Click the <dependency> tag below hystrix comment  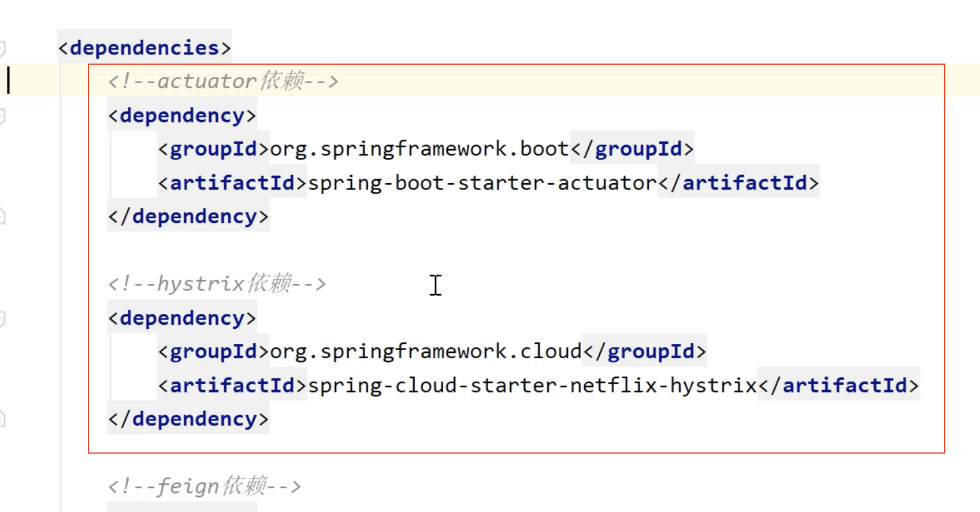click(x=182, y=318)
